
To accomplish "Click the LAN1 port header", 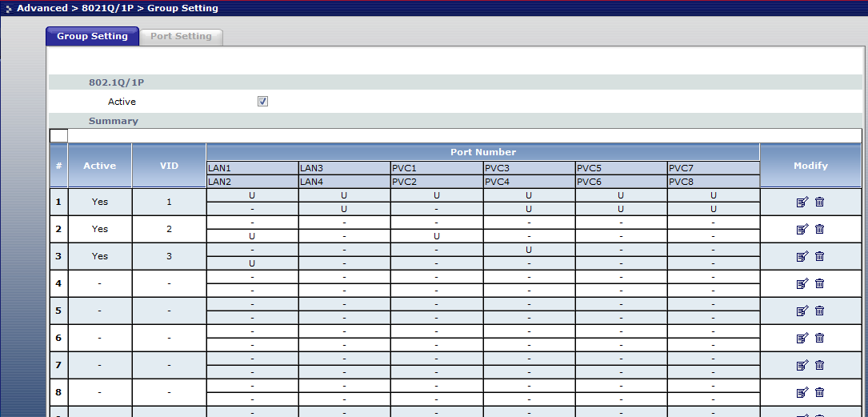I will tap(253, 168).
